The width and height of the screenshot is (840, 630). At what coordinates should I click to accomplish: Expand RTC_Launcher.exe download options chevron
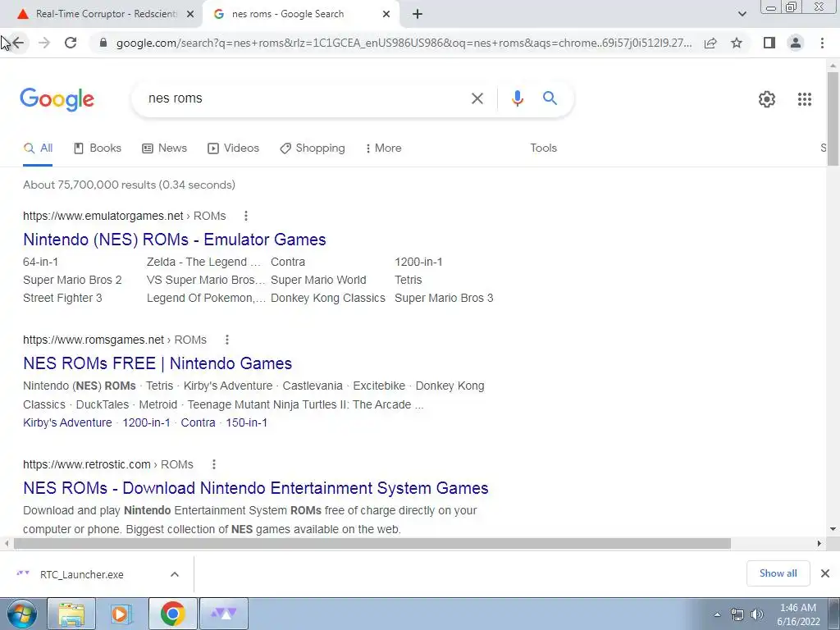click(175, 574)
